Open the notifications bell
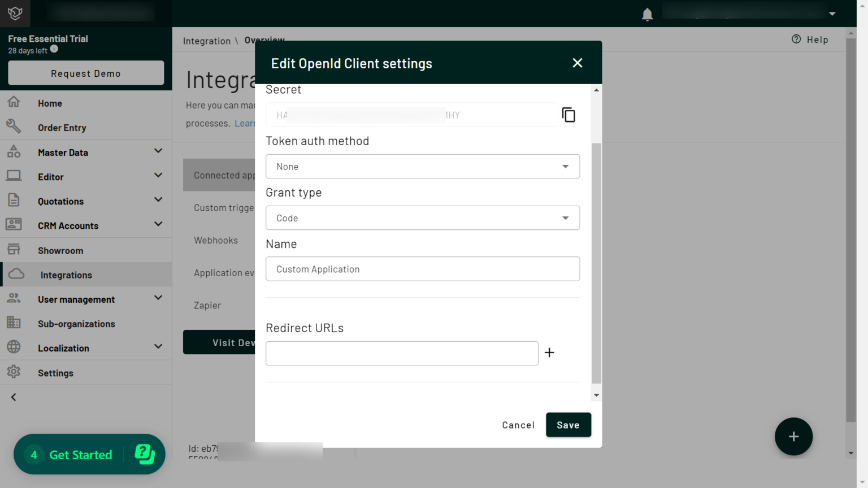This screenshot has height=488, width=868. click(x=648, y=15)
